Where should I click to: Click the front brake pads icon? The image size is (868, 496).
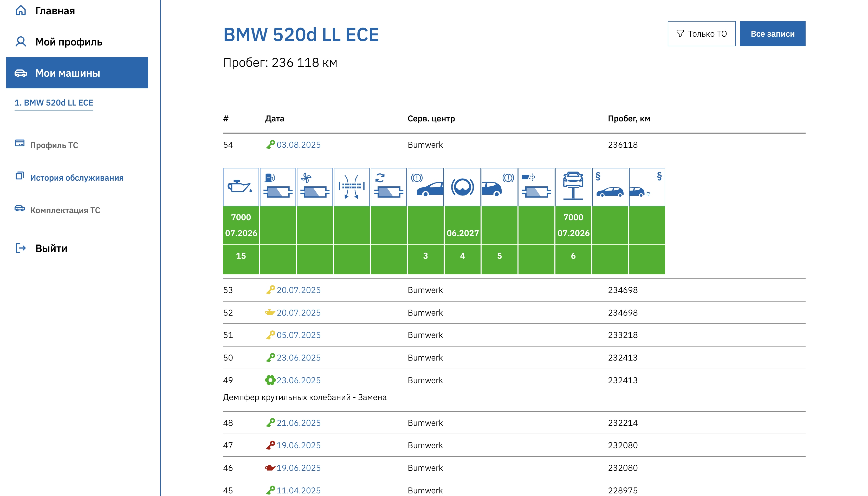[x=425, y=187]
